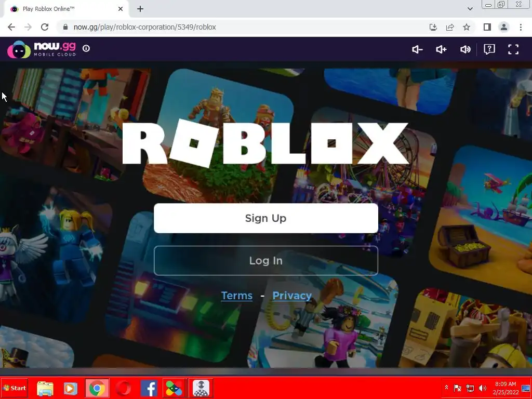Image resolution: width=532 pixels, height=399 pixels.
Task: Click the Sign Up button
Action: point(265,218)
